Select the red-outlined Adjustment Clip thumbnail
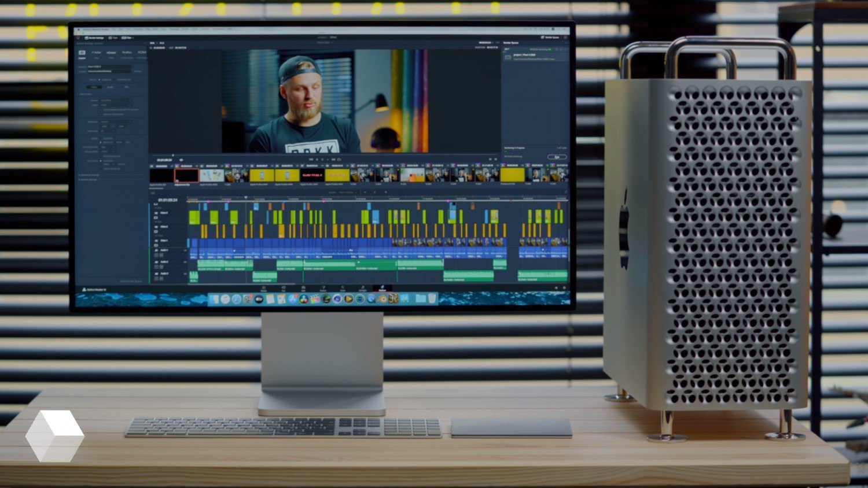The width and height of the screenshot is (868, 488). click(x=186, y=175)
